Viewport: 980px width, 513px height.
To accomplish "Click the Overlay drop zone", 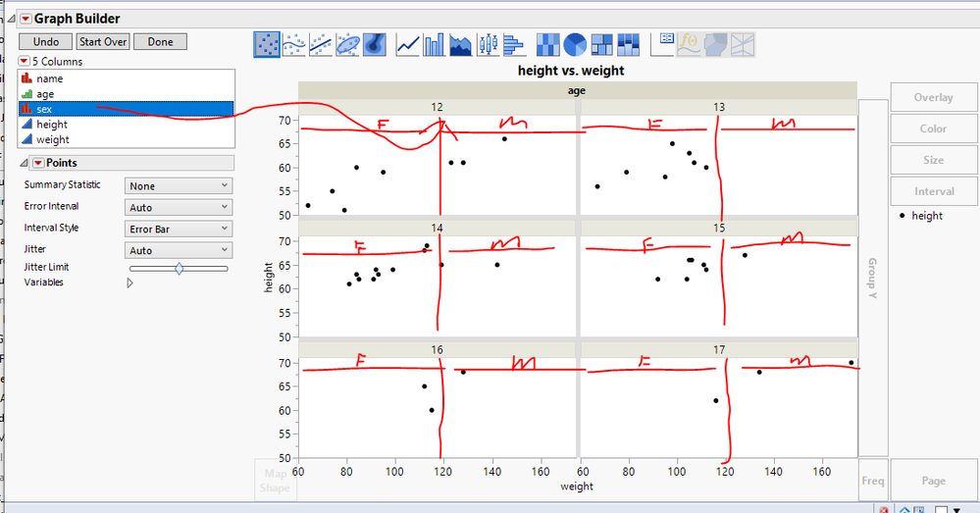I will pyautogui.click(x=934, y=97).
